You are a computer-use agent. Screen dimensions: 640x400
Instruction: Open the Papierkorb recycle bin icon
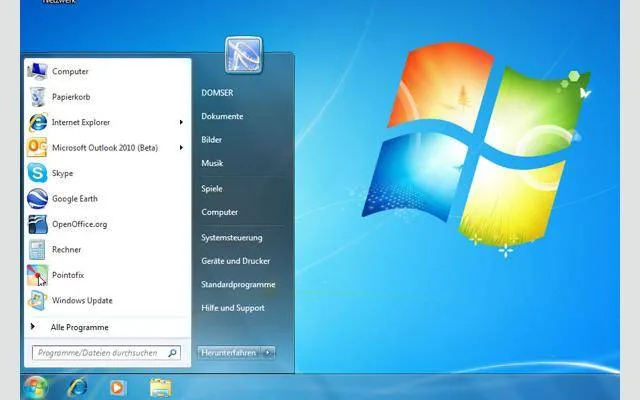pos(37,97)
